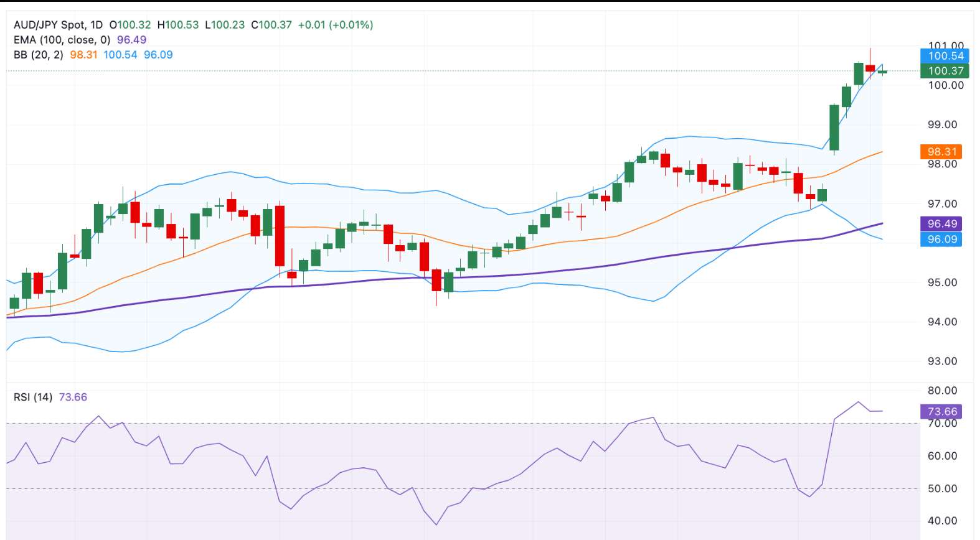Click the purple 96.49 value in EMA legend
This screenshot has width=980, height=540.
(131, 40)
